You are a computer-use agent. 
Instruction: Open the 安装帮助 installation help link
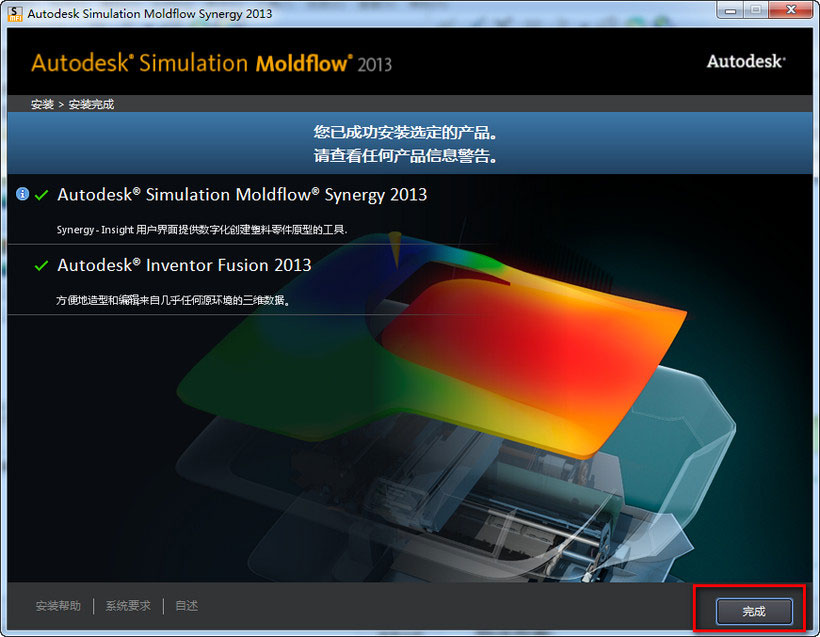click(x=58, y=606)
